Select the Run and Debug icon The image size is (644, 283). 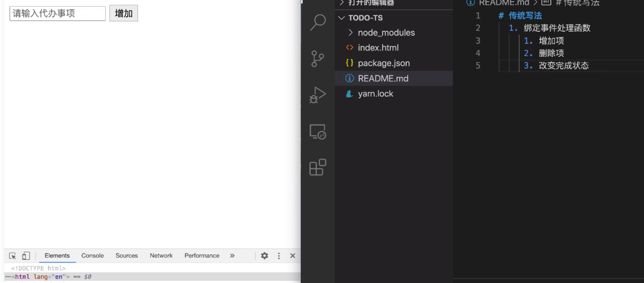(x=317, y=94)
